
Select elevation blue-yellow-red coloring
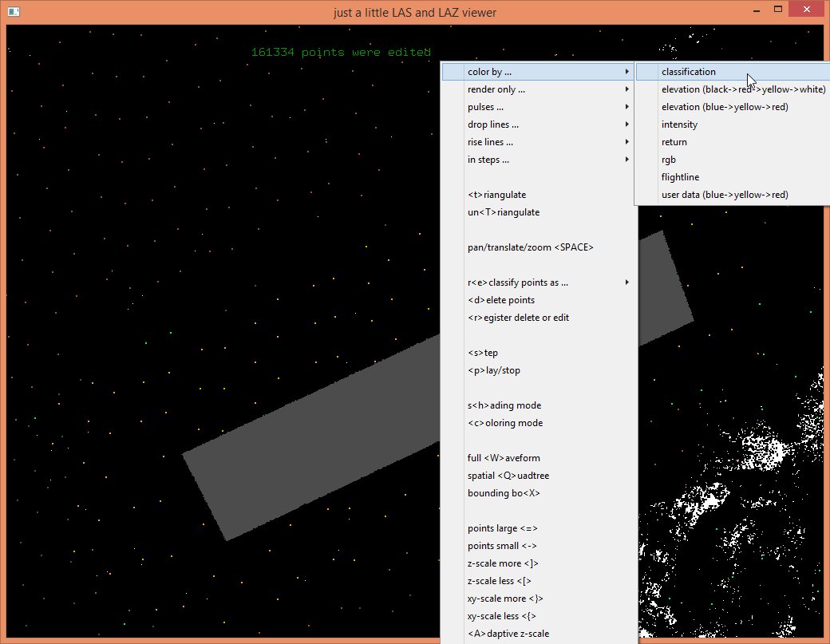(724, 107)
